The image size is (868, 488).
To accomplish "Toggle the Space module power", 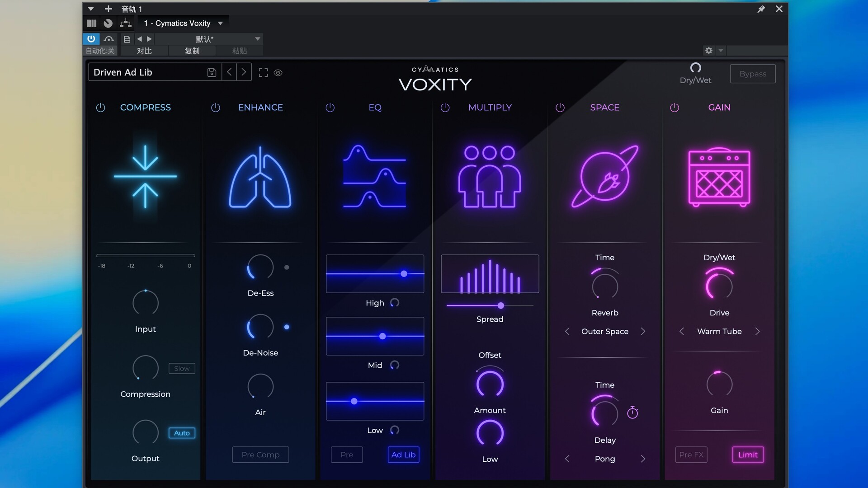I will [560, 108].
